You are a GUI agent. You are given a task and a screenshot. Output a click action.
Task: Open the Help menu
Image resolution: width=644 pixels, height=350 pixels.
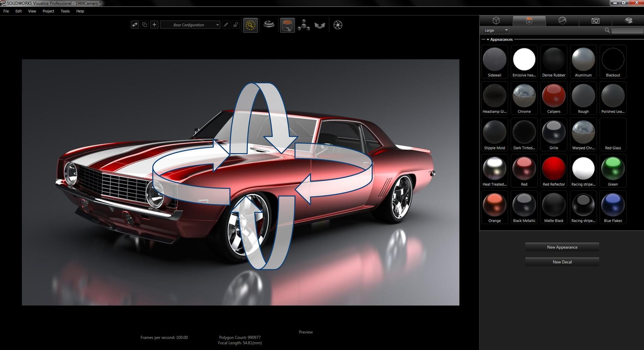(80, 11)
